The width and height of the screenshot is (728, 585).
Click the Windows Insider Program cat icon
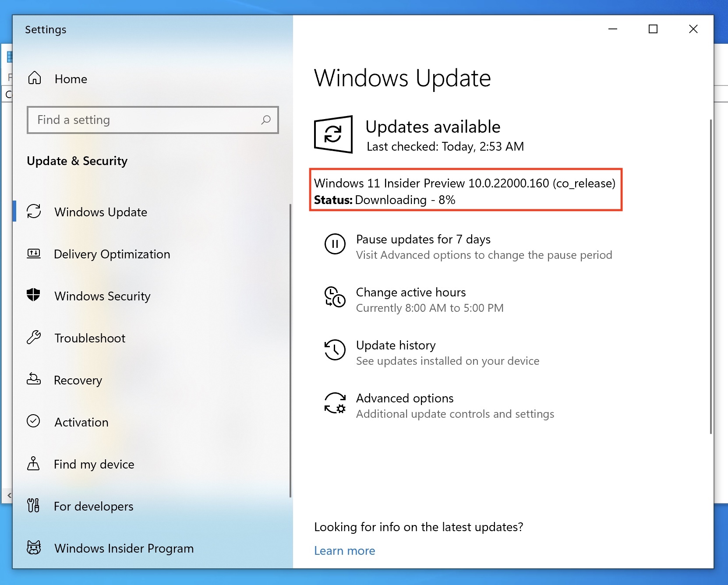[34, 547]
